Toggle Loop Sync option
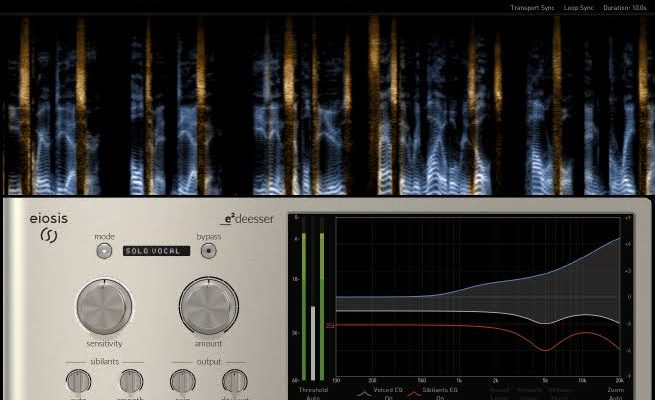This screenshot has width=655, height=400. [x=578, y=7]
